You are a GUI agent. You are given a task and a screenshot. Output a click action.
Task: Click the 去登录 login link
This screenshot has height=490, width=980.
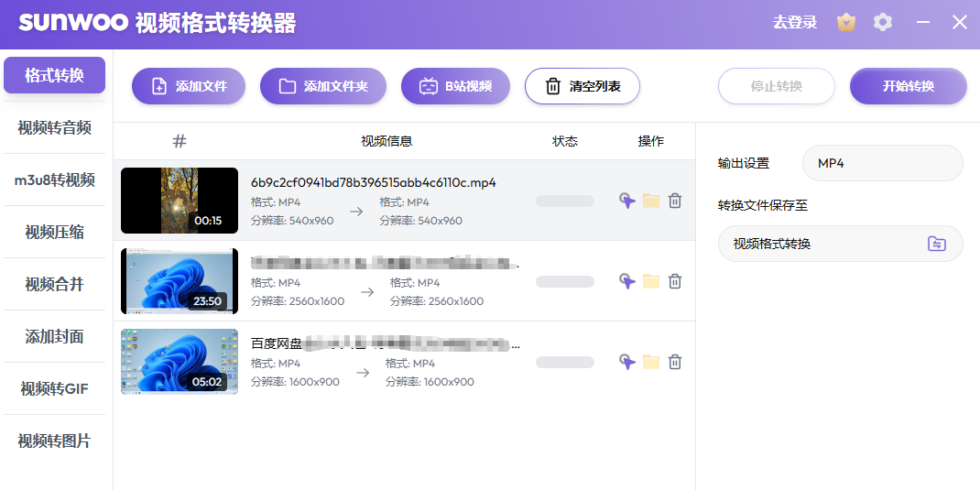[794, 23]
